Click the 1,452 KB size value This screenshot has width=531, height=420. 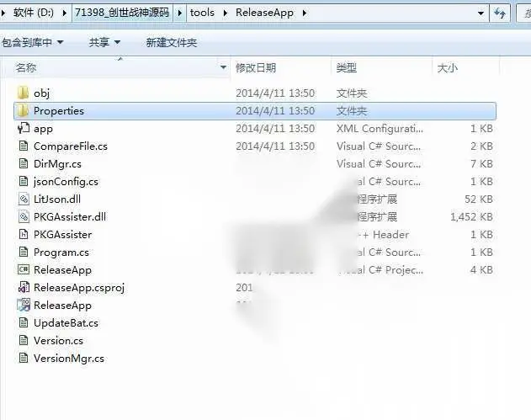pos(471,217)
